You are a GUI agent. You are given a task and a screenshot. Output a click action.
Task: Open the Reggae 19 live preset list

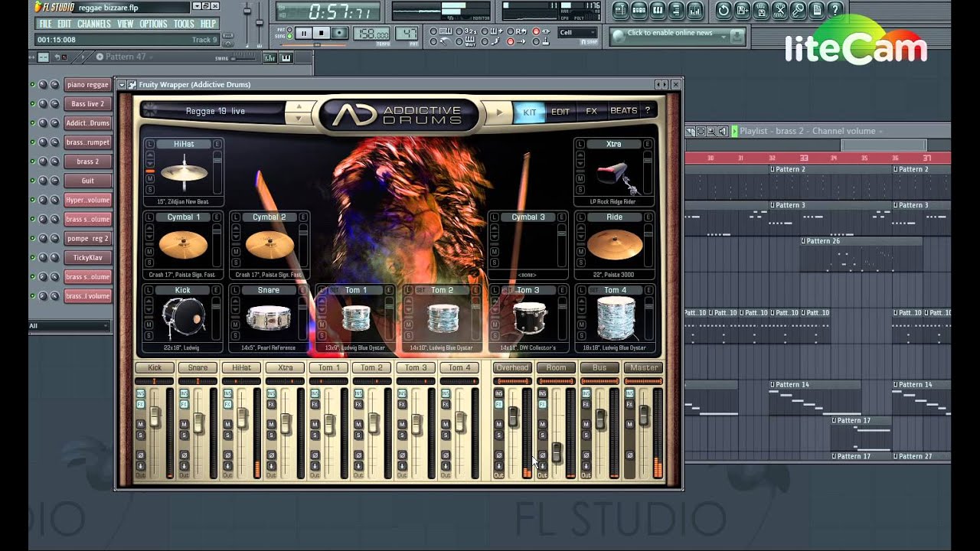(216, 111)
